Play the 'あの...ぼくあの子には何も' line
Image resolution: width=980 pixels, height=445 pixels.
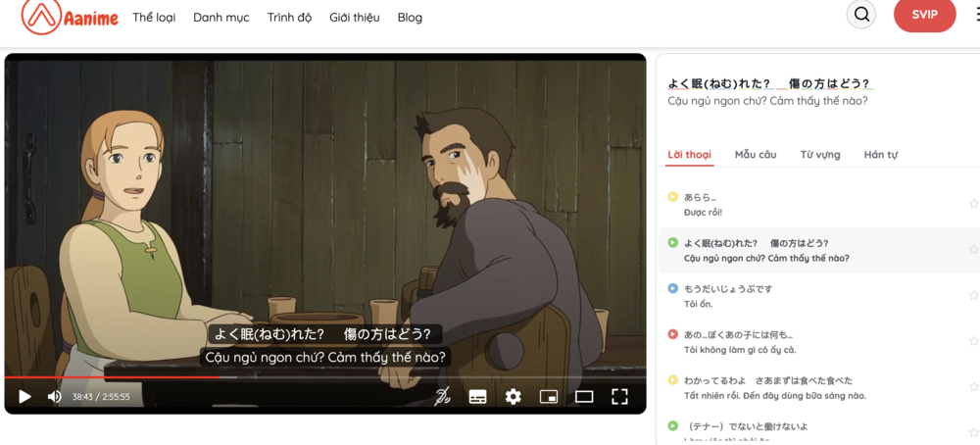tap(673, 334)
